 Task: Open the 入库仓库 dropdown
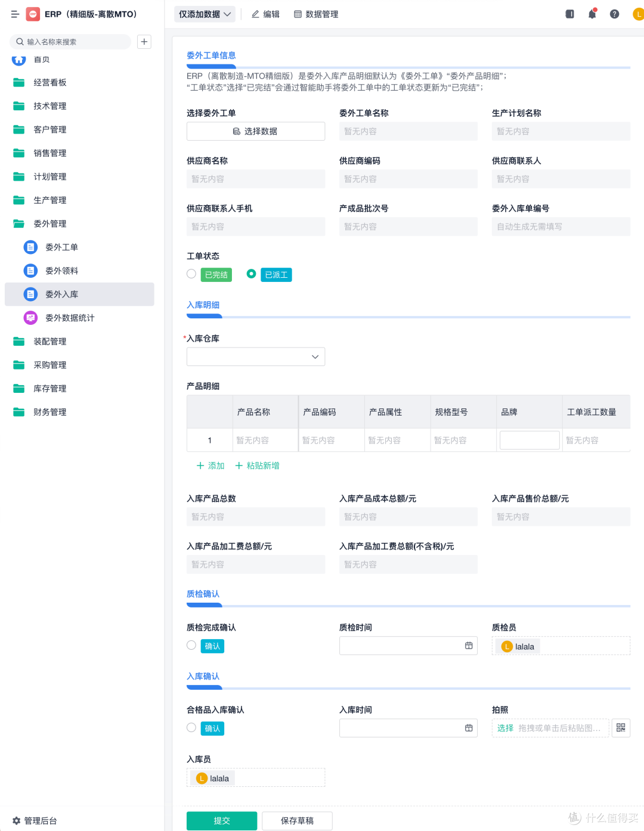(256, 356)
